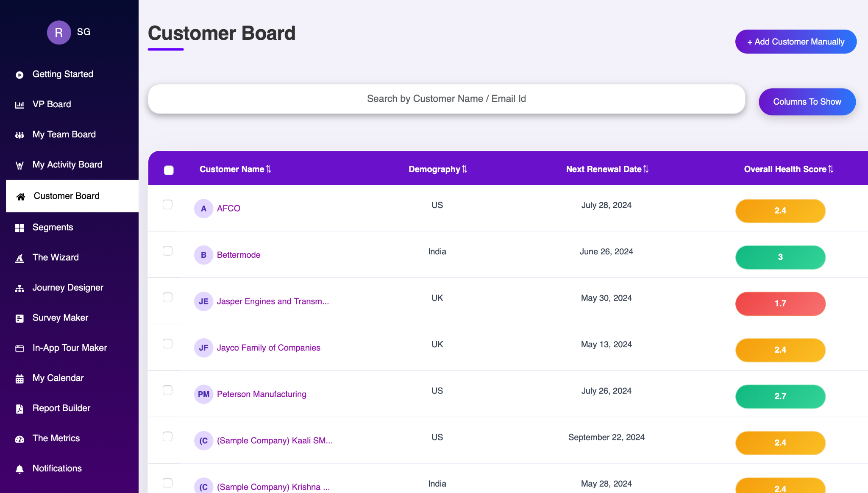Open the Columns To Show options
The width and height of the screenshot is (868, 493).
[x=807, y=102]
